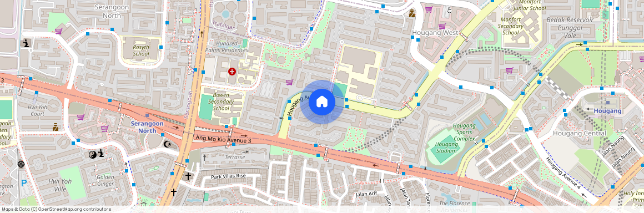Open the OpenStreetMap.org contributors attribution
The image size is (644, 213).
click(75, 209)
